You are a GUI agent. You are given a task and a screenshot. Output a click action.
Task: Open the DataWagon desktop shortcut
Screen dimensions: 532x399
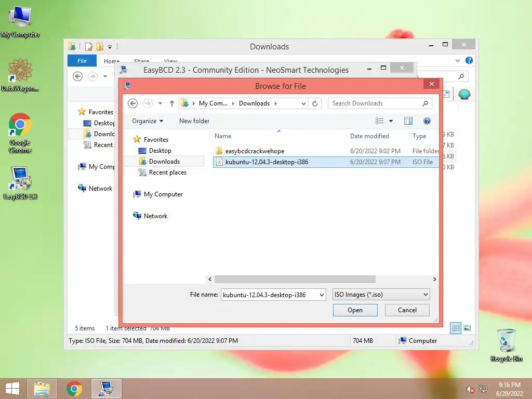20,75
